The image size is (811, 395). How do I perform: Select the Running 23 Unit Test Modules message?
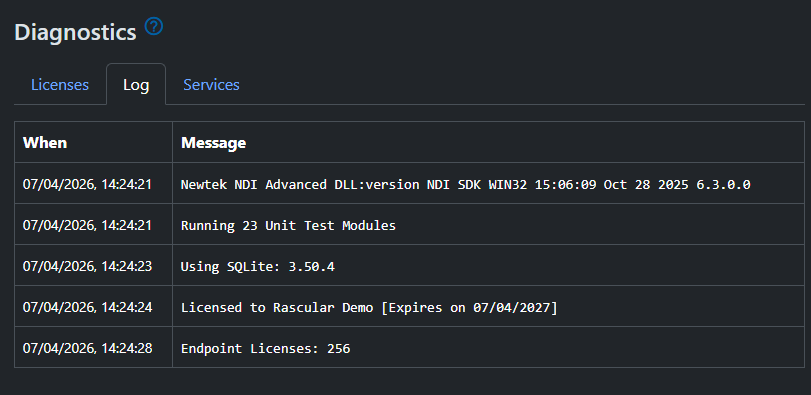[x=288, y=225]
